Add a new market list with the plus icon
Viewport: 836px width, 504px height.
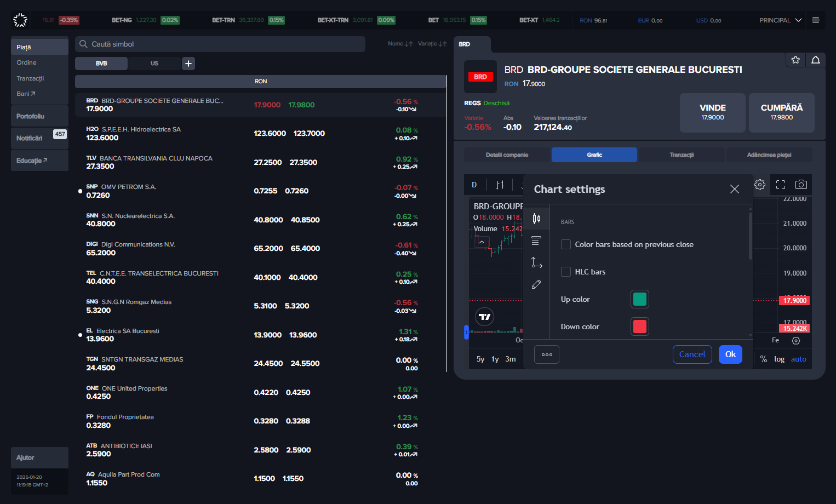click(188, 64)
